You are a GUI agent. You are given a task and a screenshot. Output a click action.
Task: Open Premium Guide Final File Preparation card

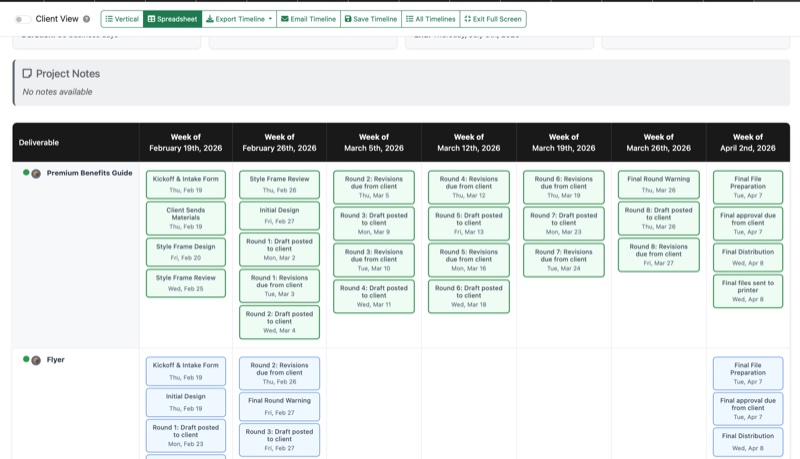pos(748,187)
